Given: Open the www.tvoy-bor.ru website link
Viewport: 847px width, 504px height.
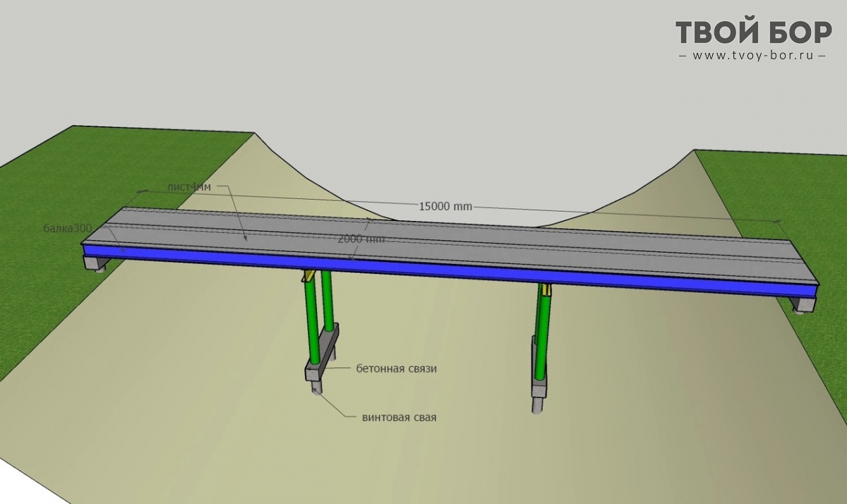Looking at the screenshot, I should [x=752, y=56].
